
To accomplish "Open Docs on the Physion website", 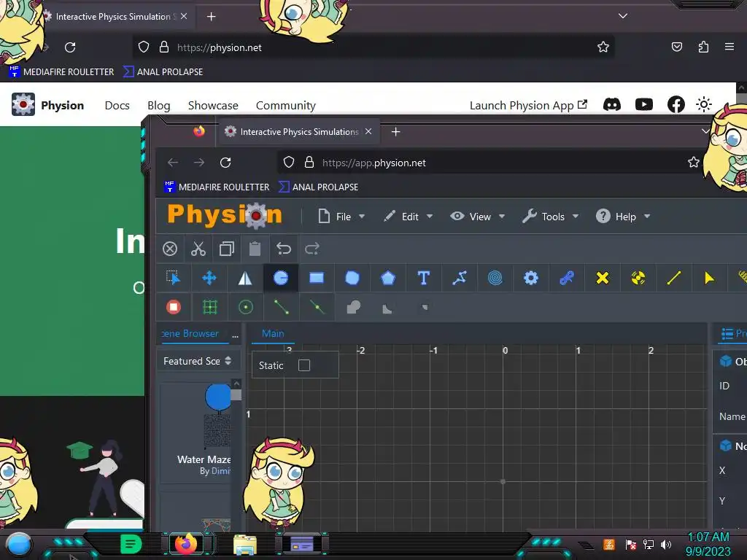I will (x=117, y=105).
